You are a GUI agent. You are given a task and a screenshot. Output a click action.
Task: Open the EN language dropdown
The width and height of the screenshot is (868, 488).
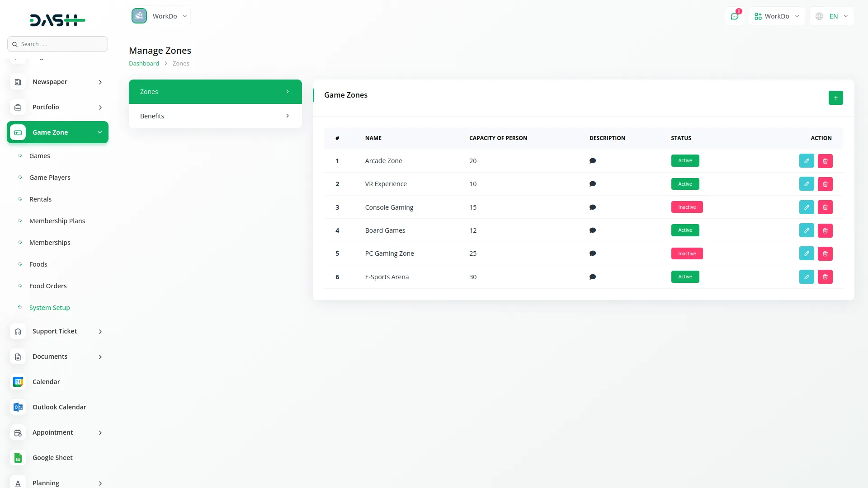(x=833, y=16)
